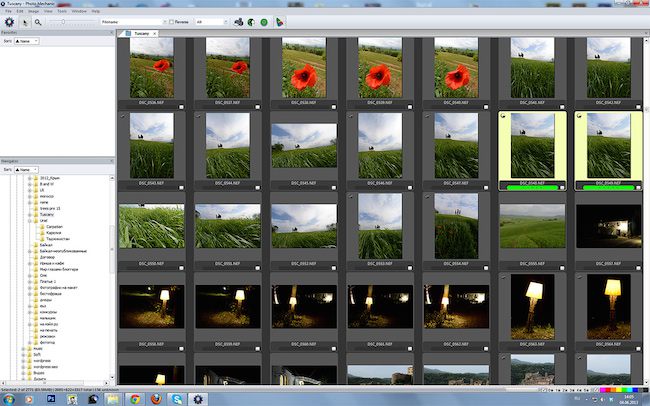The height and width of the screenshot is (406, 650).
Task: Expand the Tuscany folder in Navigator
Action: (30, 214)
